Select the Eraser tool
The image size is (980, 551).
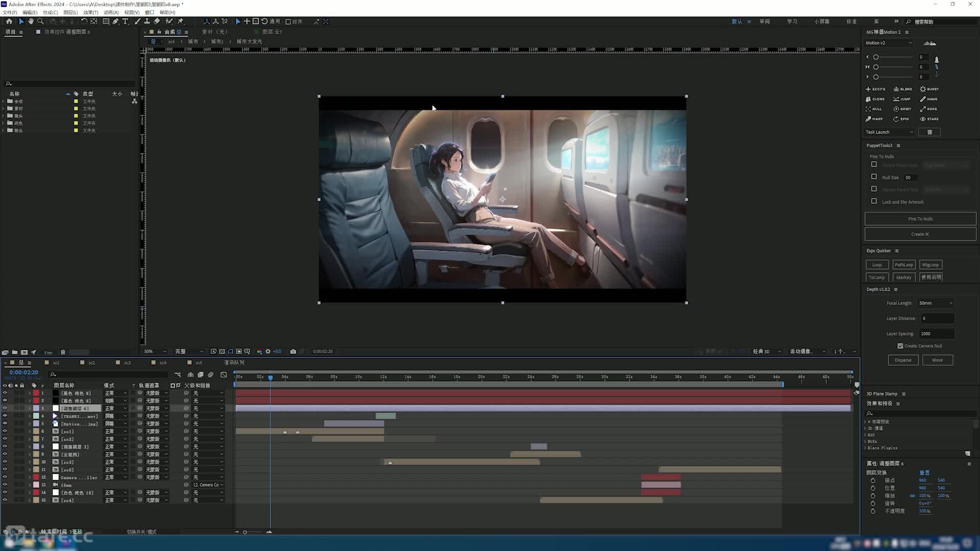click(x=157, y=21)
